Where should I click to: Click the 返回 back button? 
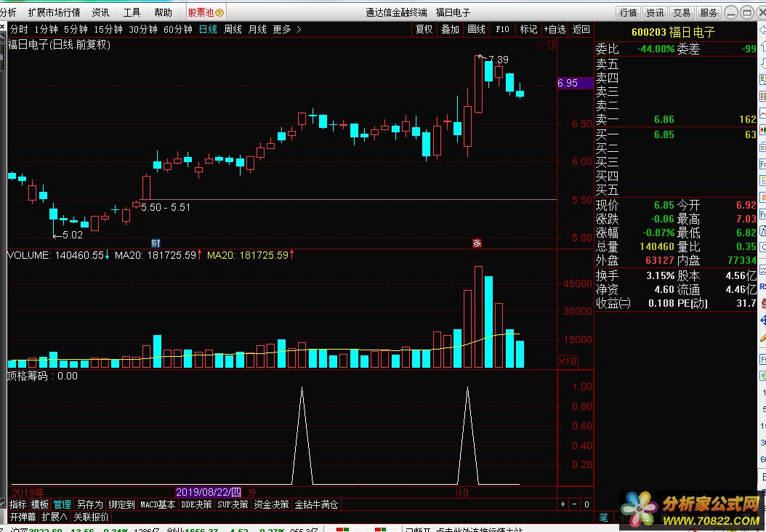[581, 29]
